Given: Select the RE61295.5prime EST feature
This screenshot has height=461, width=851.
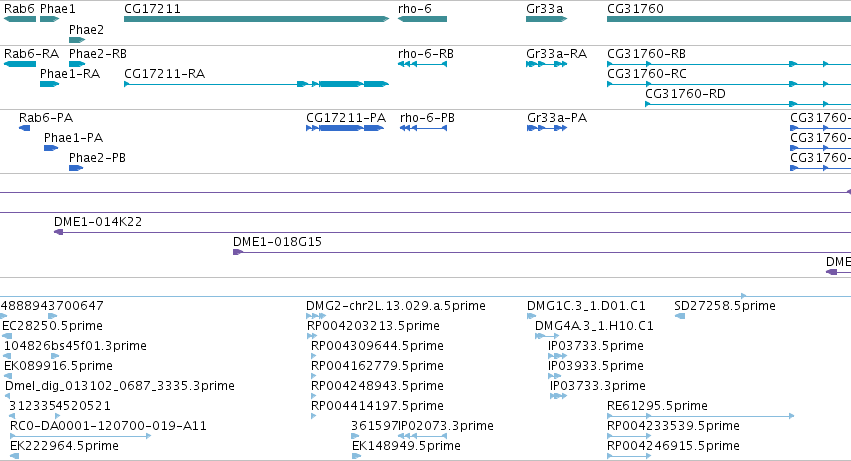Looking at the screenshot, I should (x=700, y=416).
